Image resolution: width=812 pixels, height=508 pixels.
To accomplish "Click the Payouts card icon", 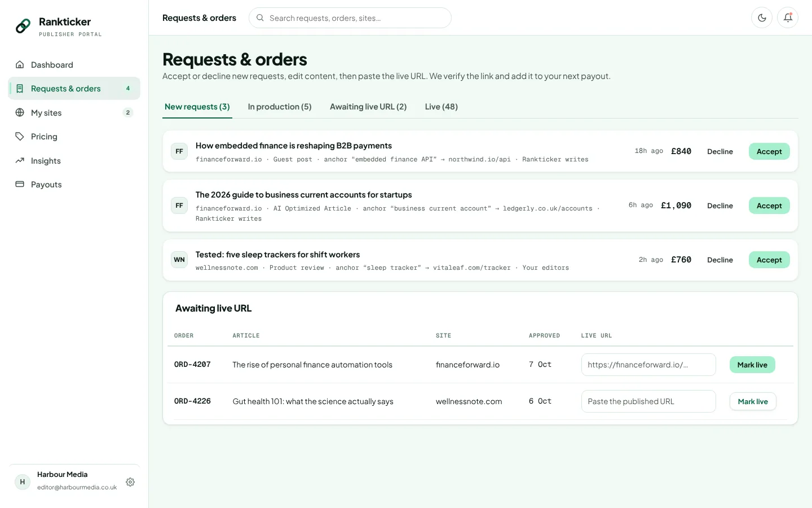I will 20,184.
